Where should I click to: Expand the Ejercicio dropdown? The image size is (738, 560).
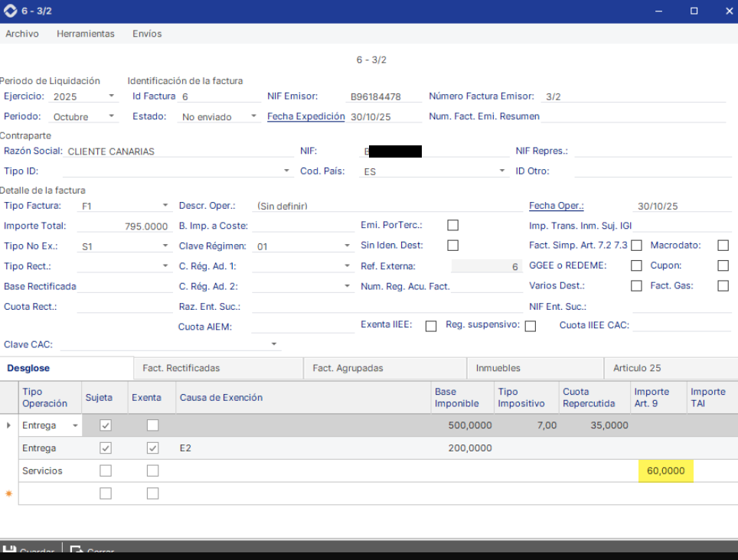pos(112,96)
